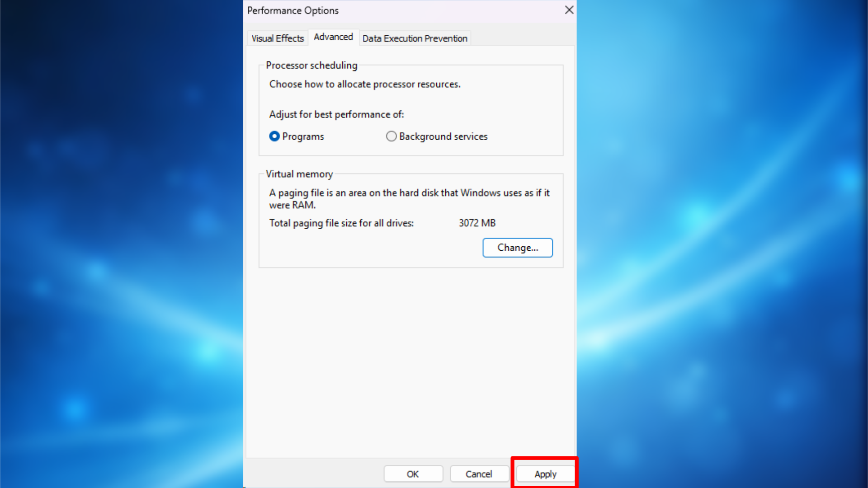Screen dimensions: 868x488
Task: Select the Advanced tab
Action: (x=333, y=37)
